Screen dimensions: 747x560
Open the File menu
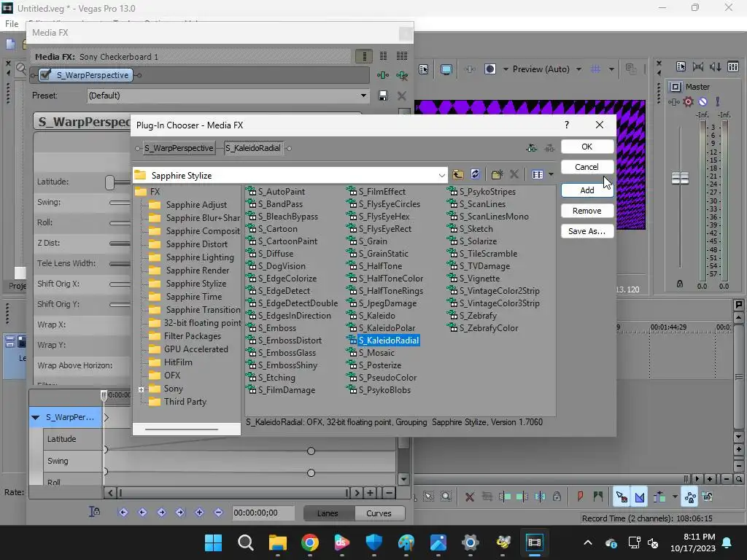point(12,24)
